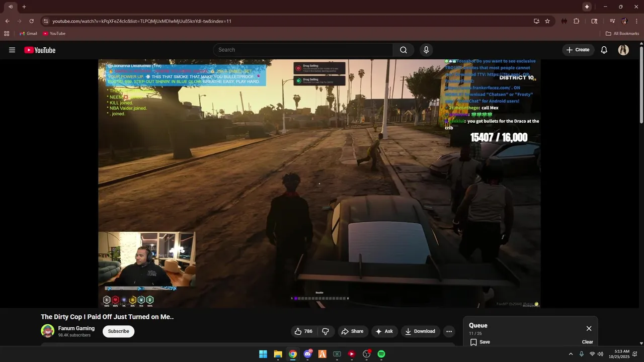This screenshot has height=362, width=644.
Task: Open Wi-Fi network settings in tray
Action: 592,354
